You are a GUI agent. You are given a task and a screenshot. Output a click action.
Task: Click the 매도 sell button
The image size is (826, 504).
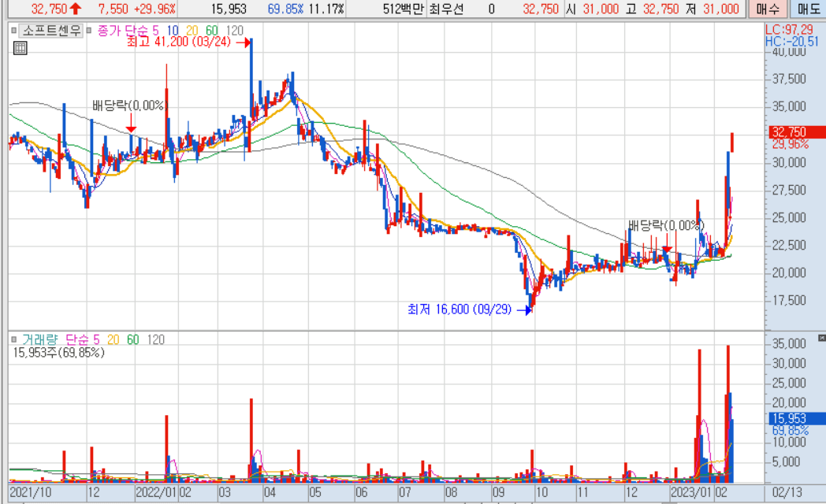click(808, 9)
